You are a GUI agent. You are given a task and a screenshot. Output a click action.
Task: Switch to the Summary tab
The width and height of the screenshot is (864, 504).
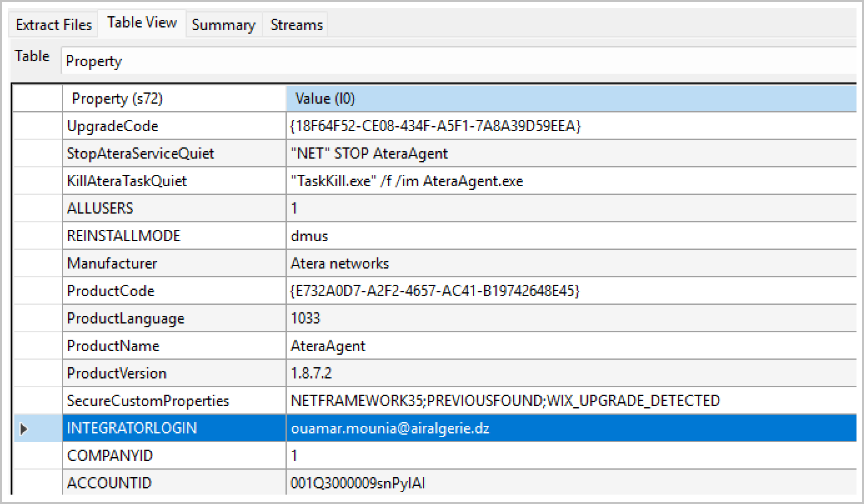(223, 25)
